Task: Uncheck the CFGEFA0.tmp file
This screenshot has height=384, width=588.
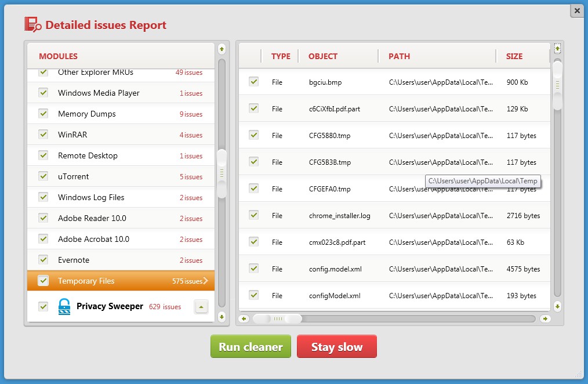Action: click(x=254, y=189)
